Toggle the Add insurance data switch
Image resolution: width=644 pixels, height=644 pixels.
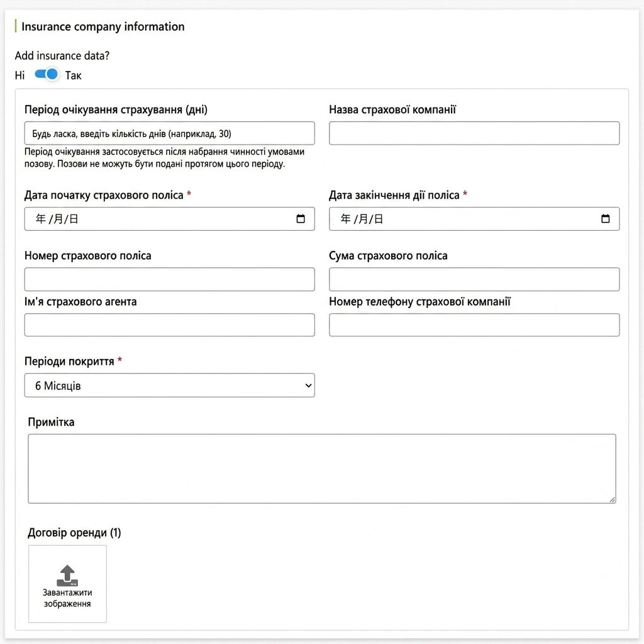[x=46, y=74]
